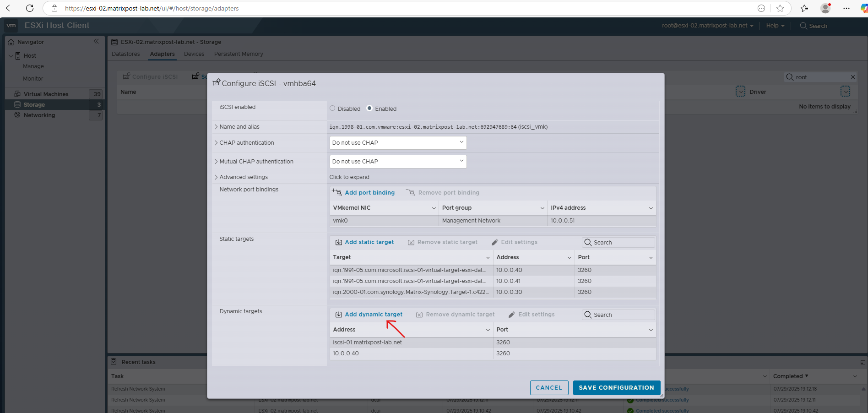This screenshot has width=868, height=413.
Task: Click the Remove static target icon
Action: tap(411, 242)
